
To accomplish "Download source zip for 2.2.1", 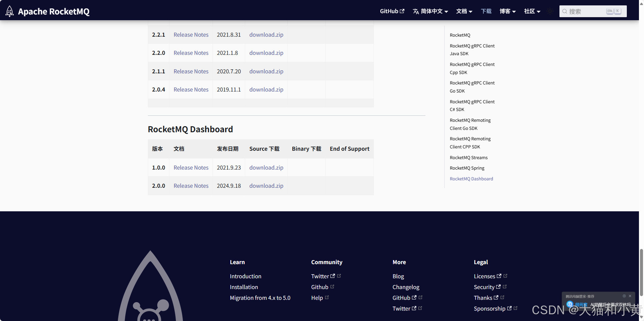I will [x=266, y=35].
